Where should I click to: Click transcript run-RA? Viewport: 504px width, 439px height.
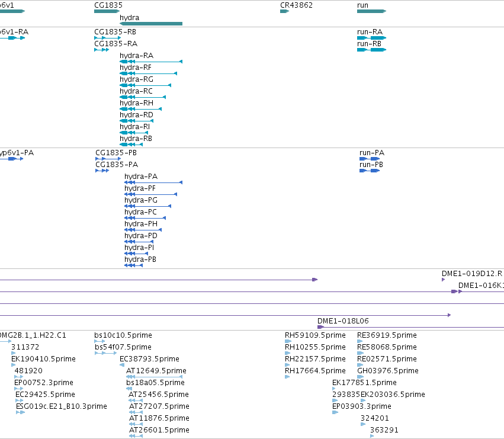point(370,32)
